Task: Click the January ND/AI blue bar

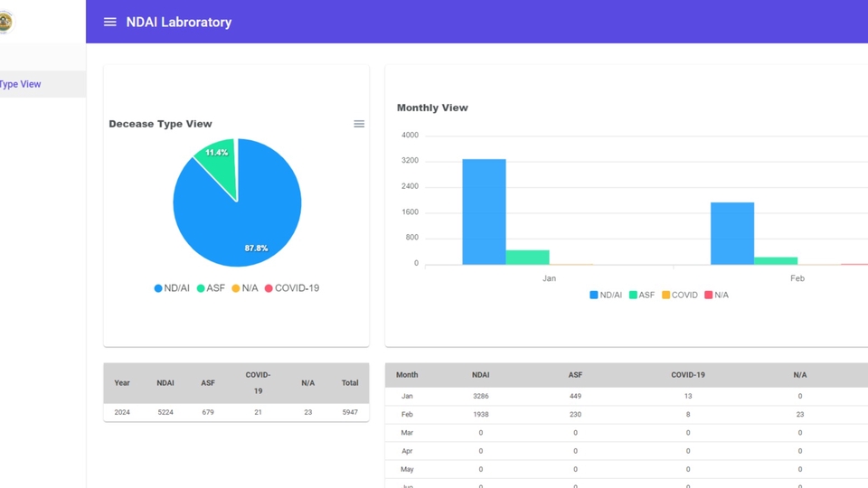Action: point(484,211)
